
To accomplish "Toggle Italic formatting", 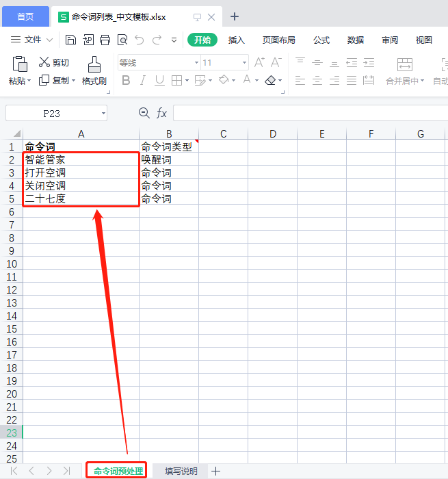I will click(143, 81).
